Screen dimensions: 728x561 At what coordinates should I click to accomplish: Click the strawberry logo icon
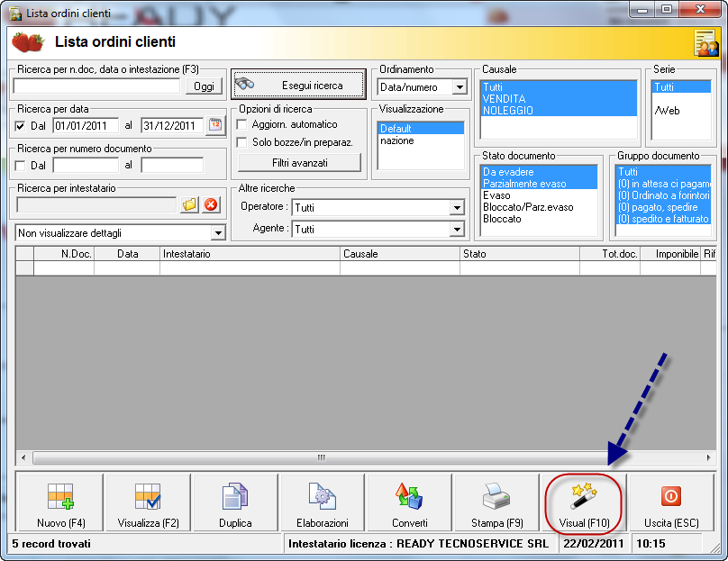coord(28,42)
